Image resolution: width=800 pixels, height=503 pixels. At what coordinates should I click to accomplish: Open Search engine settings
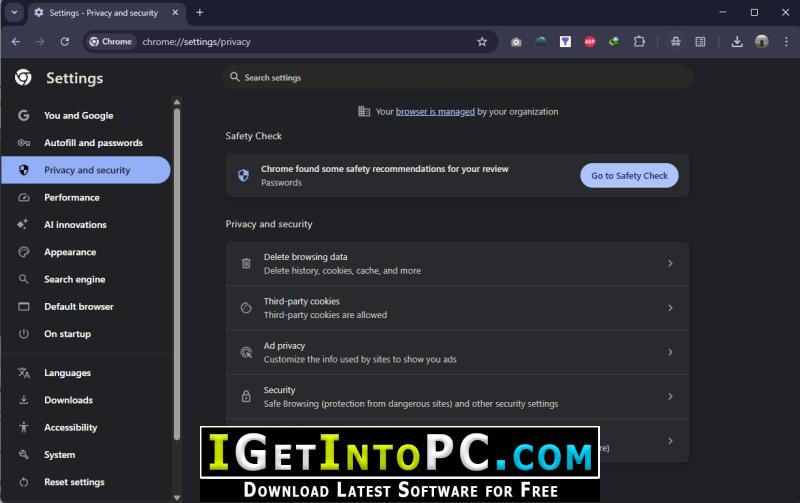point(87,279)
